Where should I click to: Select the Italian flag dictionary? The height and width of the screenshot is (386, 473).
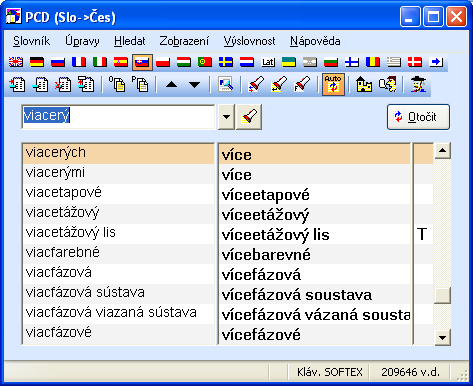pyautogui.click(x=100, y=62)
